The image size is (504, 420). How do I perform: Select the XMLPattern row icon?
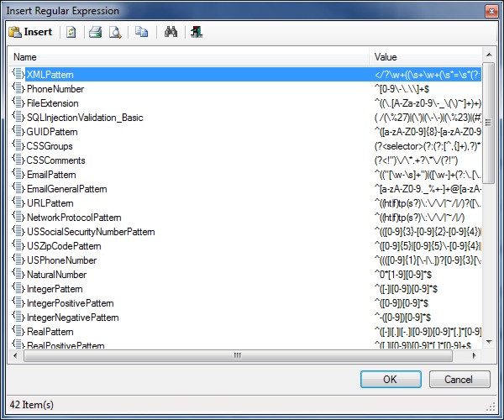click(18, 75)
